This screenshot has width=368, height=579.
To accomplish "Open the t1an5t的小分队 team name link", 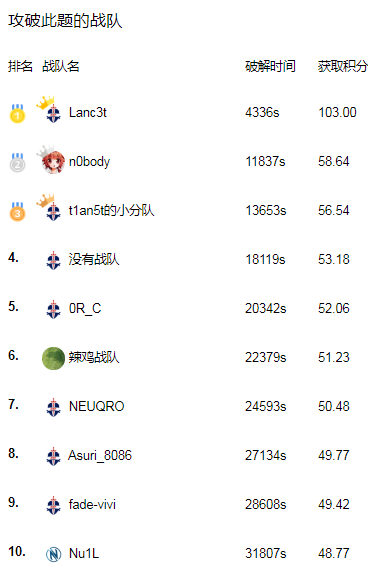I will 111,210.
